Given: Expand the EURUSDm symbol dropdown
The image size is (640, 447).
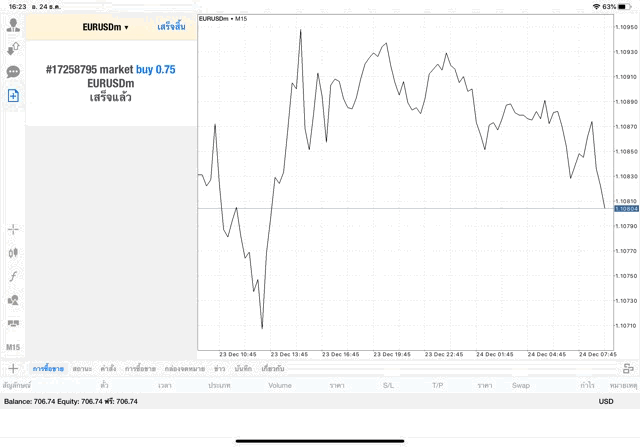Looking at the screenshot, I should point(105,27).
